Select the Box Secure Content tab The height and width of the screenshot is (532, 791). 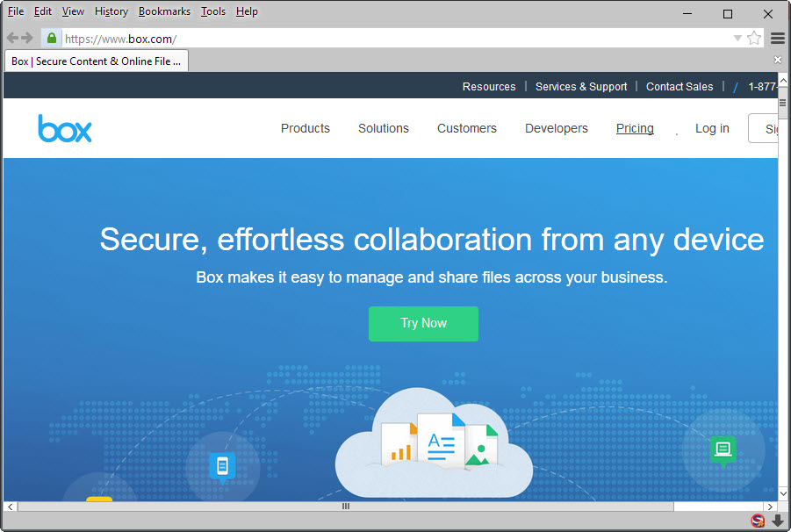(97, 61)
